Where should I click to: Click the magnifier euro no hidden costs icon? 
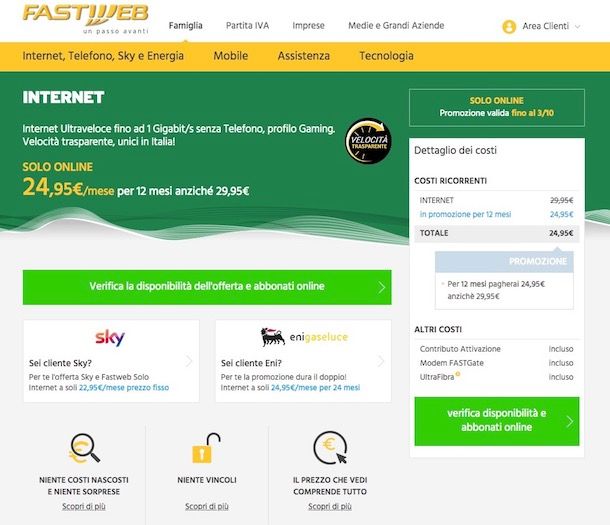(84, 448)
